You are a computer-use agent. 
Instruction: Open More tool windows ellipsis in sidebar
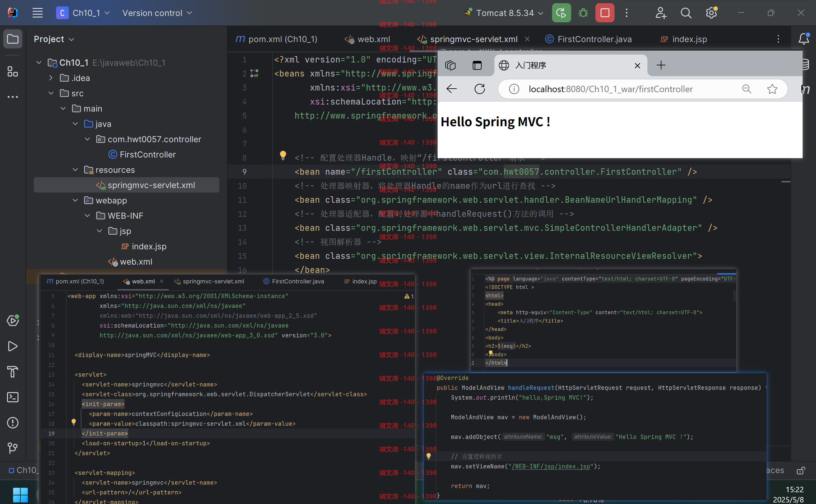(x=13, y=97)
